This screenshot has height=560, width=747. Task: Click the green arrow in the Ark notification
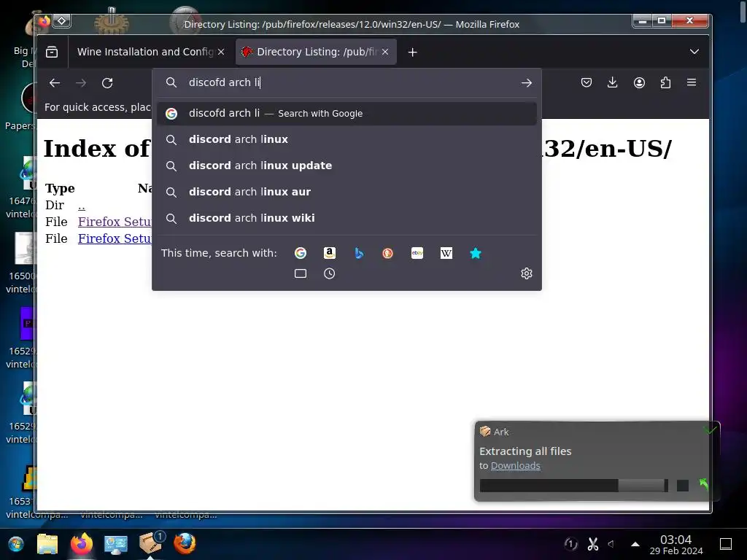pos(704,484)
